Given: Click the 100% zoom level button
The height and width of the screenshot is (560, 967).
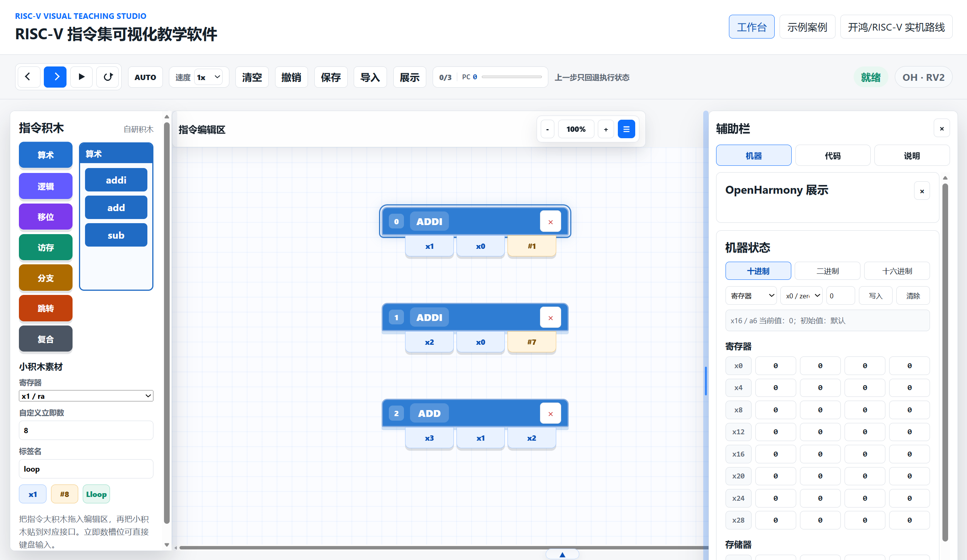Looking at the screenshot, I should pos(576,129).
